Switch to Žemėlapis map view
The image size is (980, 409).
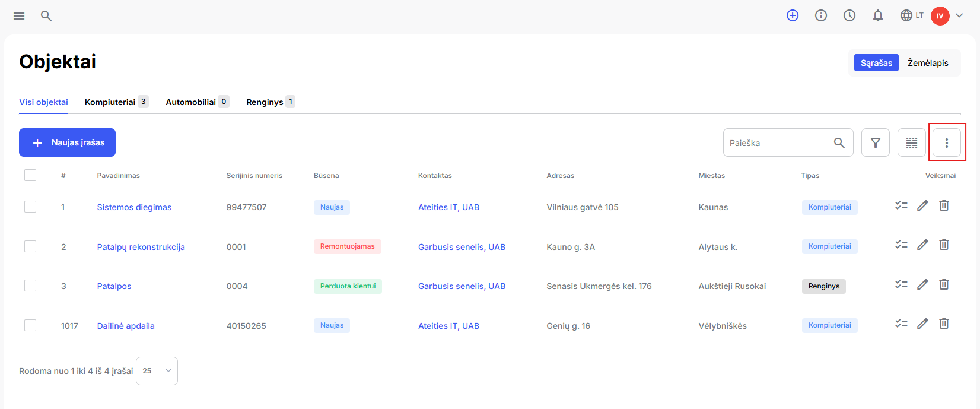(928, 63)
